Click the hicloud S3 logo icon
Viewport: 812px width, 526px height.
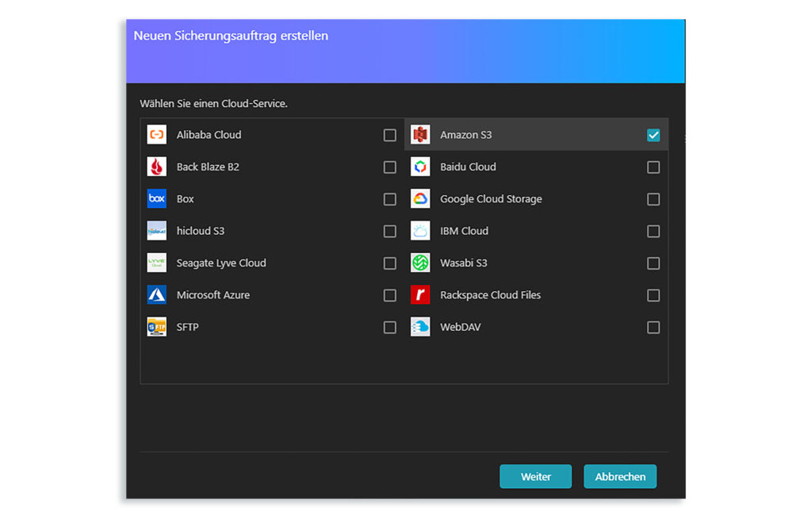(157, 231)
